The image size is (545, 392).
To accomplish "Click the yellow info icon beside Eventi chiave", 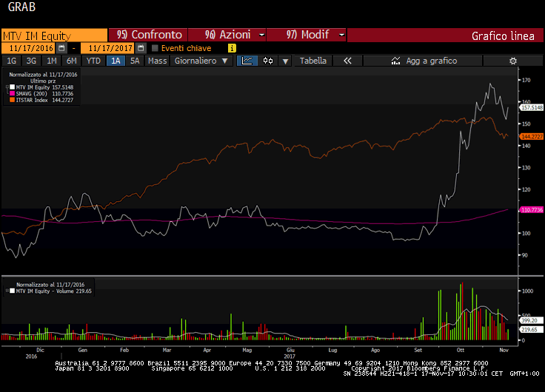I will (232, 48).
